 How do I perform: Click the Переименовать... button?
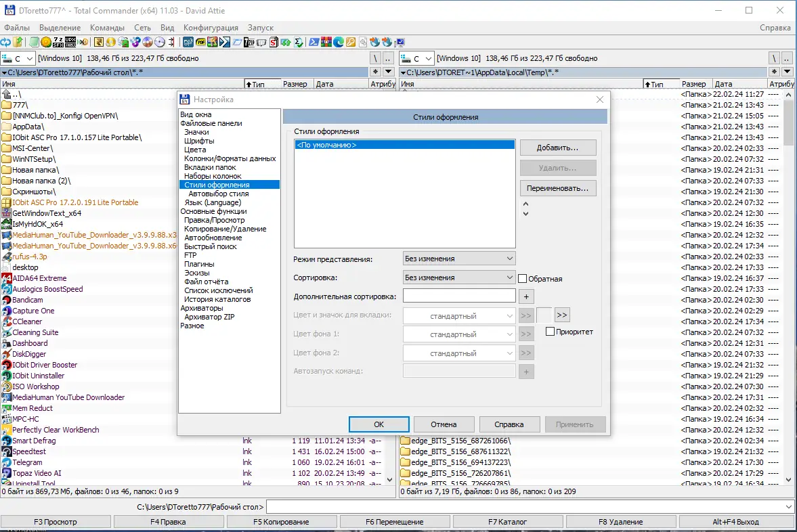[x=557, y=188]
